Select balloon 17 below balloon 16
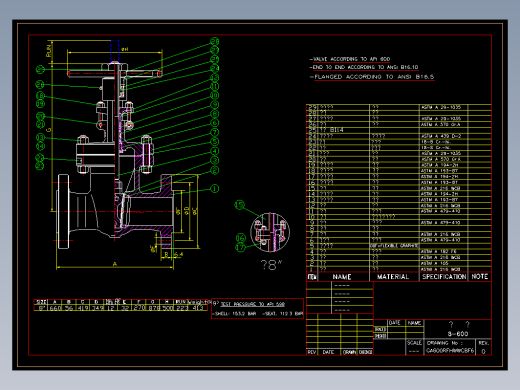520x390 pixels. point(241,247)
